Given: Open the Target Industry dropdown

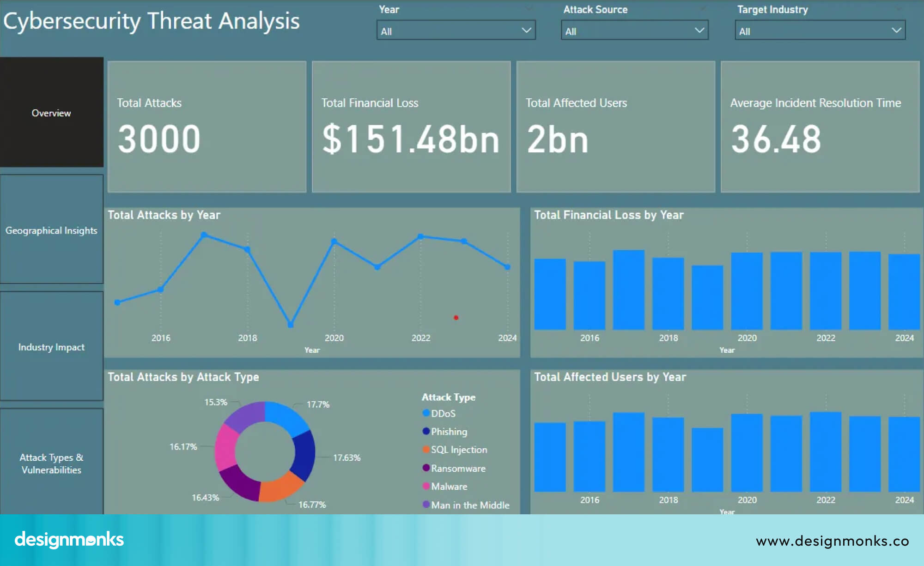Looking at the screenshot, I should pyautogui.click(x=820, y=30).
